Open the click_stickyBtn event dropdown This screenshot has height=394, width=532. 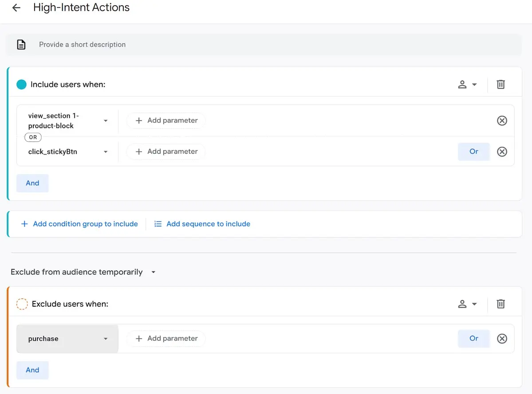click(67, 152)
